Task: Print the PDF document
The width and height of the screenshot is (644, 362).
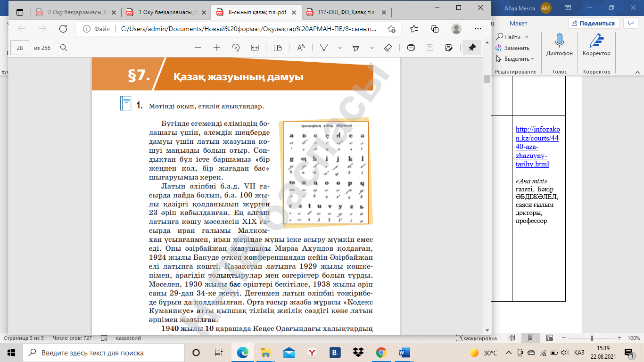Action: pos(411,48)
